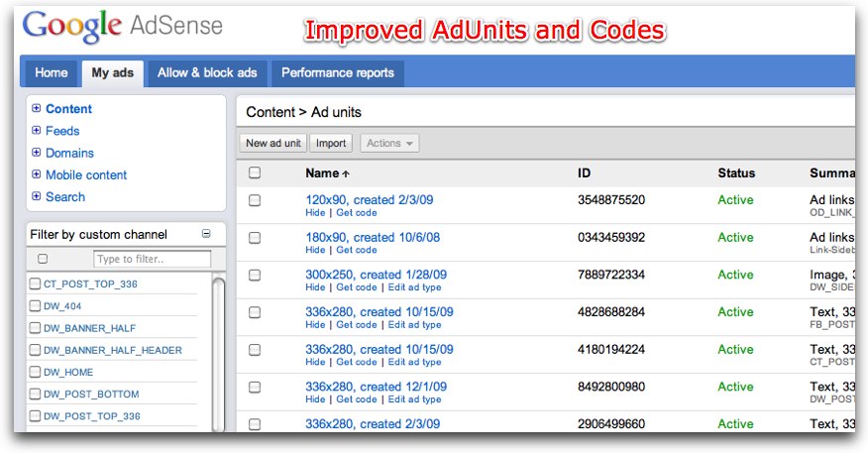Collapse the Filter by custom channel panel
This screenshot has width=868, height=453.
coord(206,235)
